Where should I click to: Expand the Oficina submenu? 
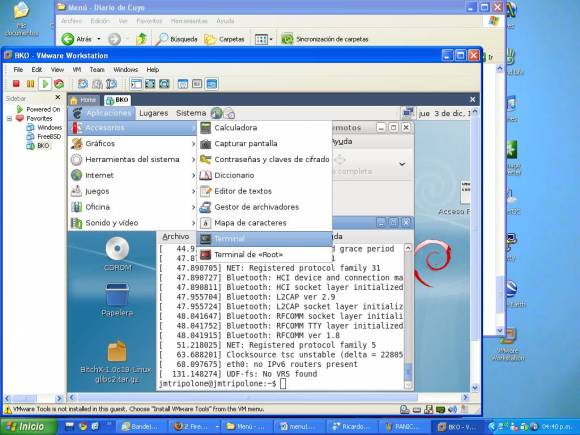[x=132, y=207]
